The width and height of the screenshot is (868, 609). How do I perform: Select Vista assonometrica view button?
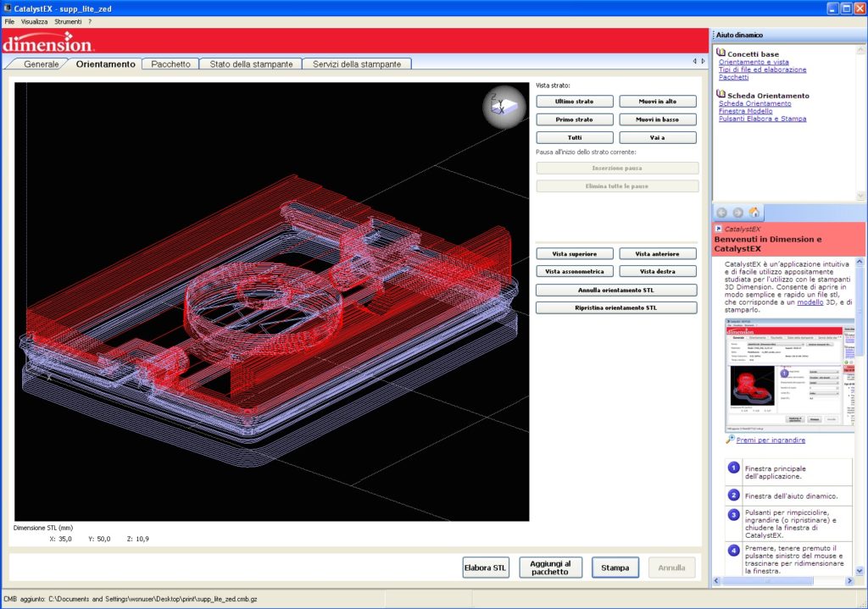tap(574, 272)
